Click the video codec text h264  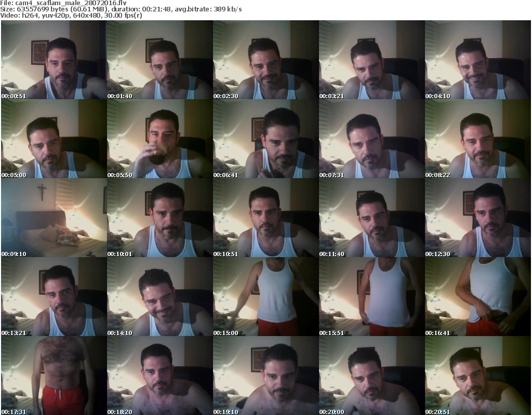point(29,15)
